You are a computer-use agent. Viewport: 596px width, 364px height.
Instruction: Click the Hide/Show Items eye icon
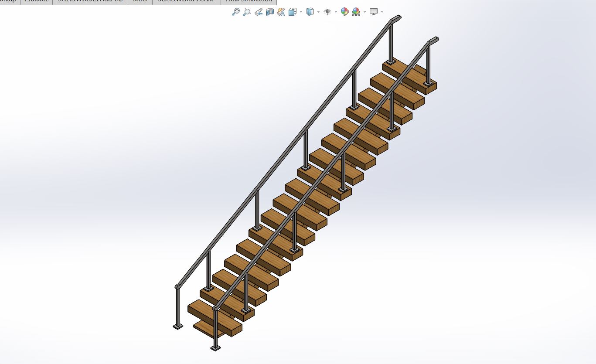[x=327, y=12]
